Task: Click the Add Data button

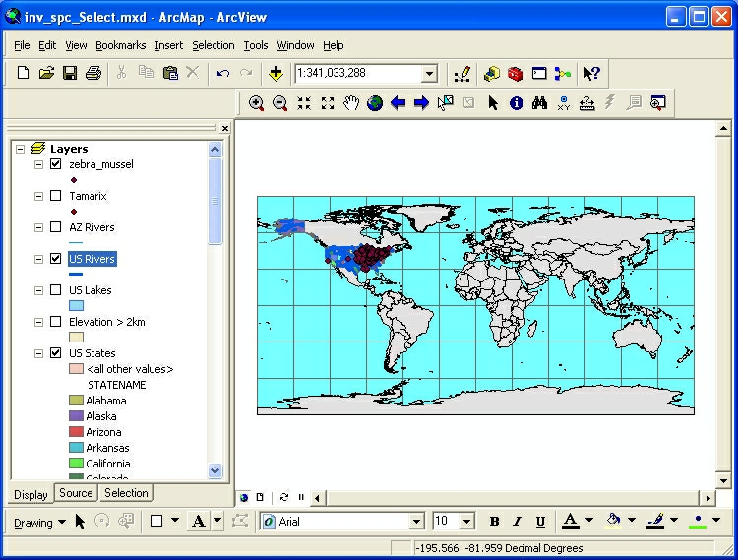Action: 276,74
